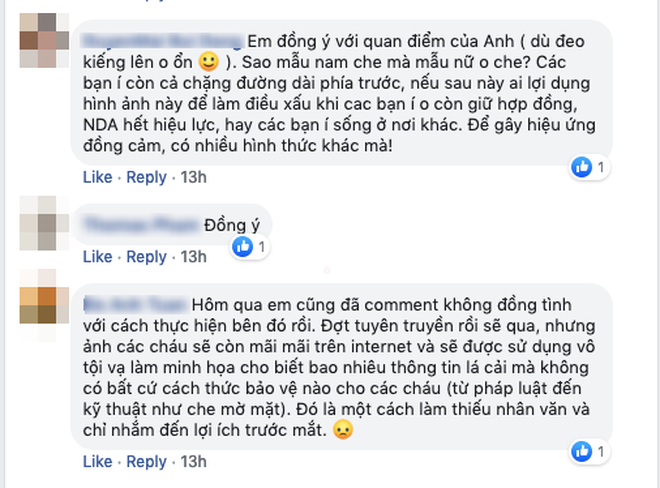Reply to the "Em đồng ý với quan điểm" comment
This screenshot has width=660, height=488.
(x=145, y=178)
